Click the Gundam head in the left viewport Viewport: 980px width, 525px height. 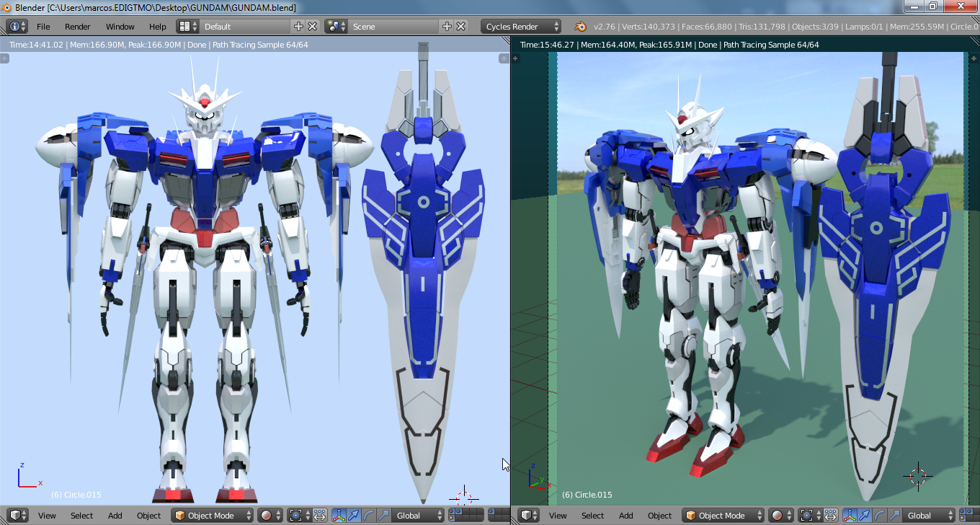(203, 110)
